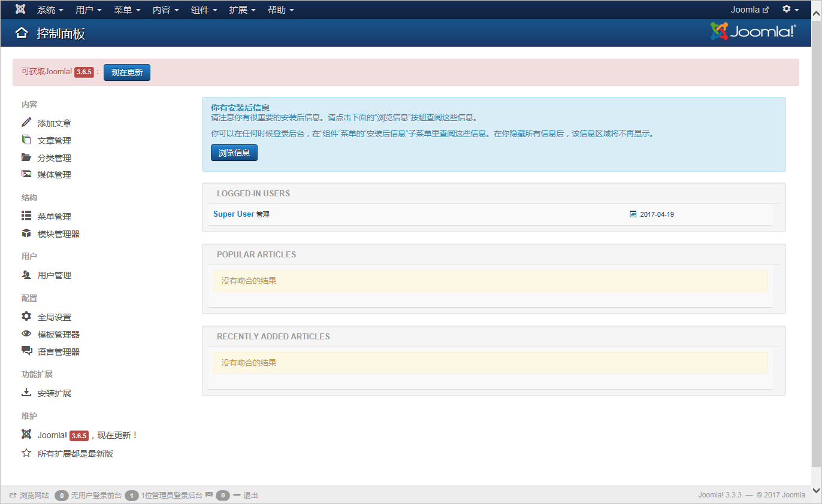Click 退出 to log out
Image resolution: width=822 pixels, height=504 pixels.
click(246, 495)
